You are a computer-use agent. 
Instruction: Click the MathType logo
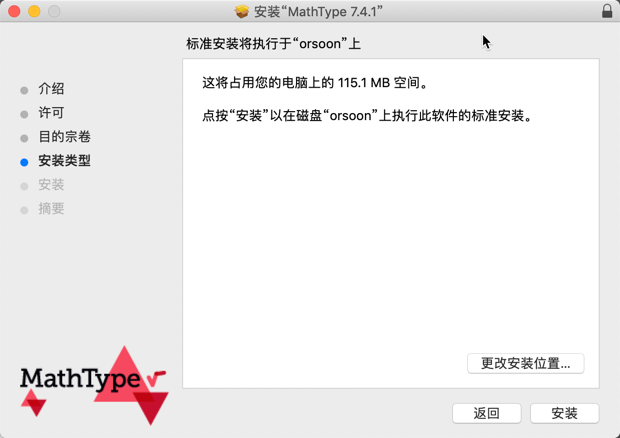pyautogui.click(x=94, y=385)
